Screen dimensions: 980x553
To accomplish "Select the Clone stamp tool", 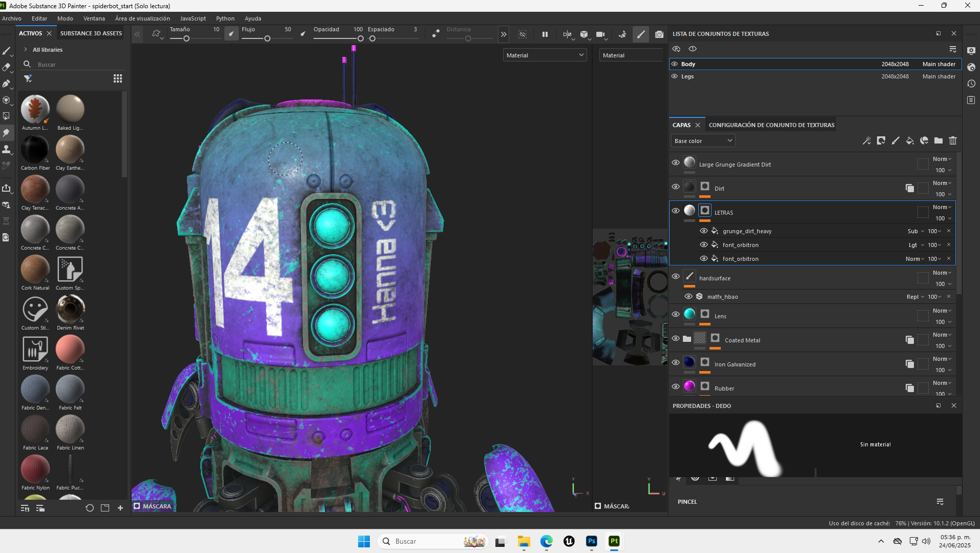I will point(7,149).
